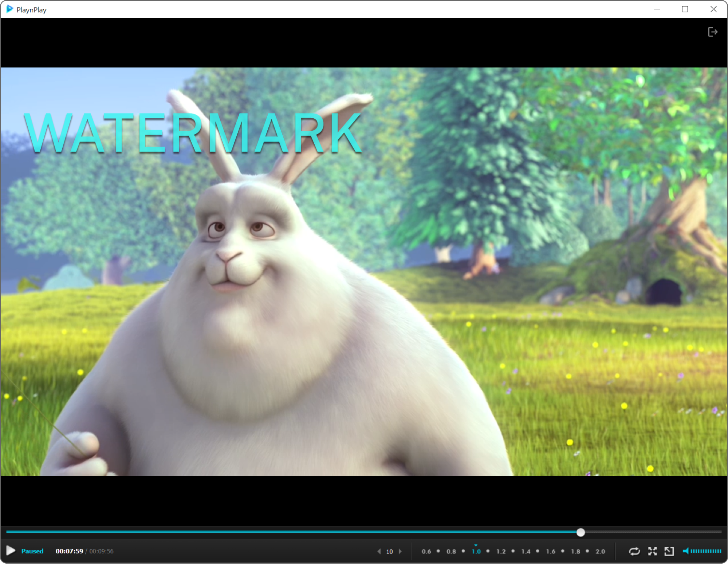The width and height of the screenshot is (728, 564).
Task: Skip forward with the right arrow beside 10
Action: [x=400, y=551]
